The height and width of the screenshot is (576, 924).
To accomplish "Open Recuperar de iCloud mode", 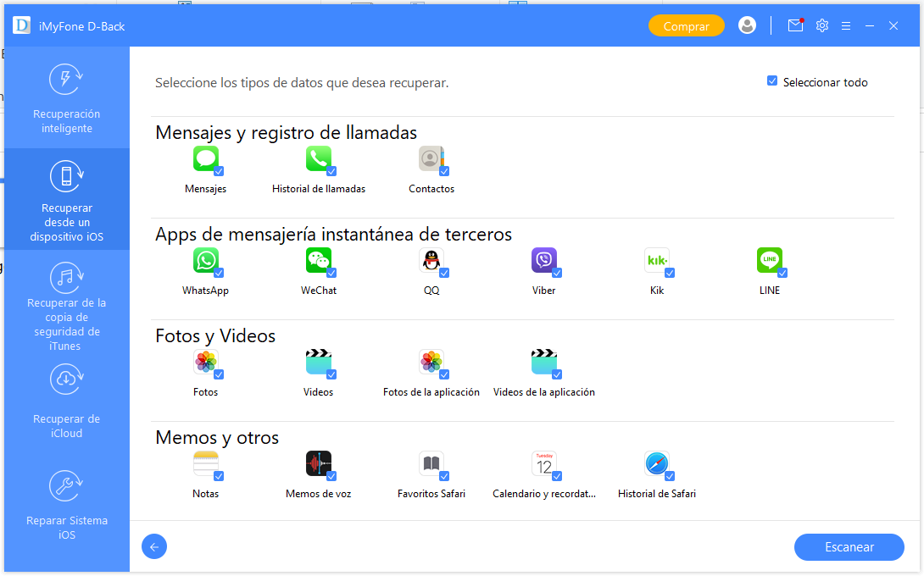I will point(67,402).
